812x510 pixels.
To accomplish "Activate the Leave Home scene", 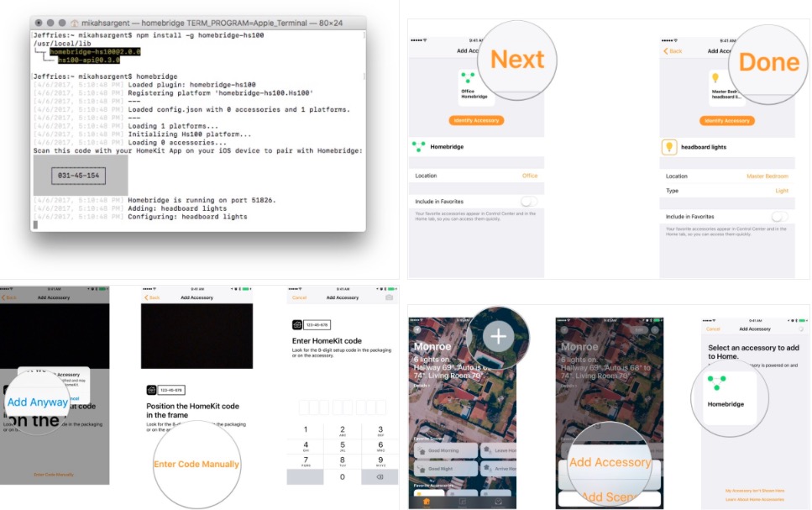I will point(499,450).
